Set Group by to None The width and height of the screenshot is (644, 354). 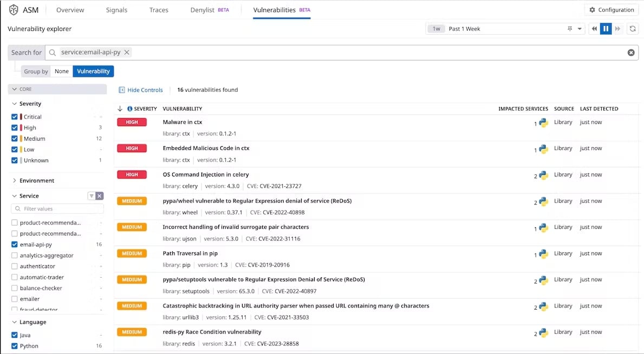tap(62, 71)
